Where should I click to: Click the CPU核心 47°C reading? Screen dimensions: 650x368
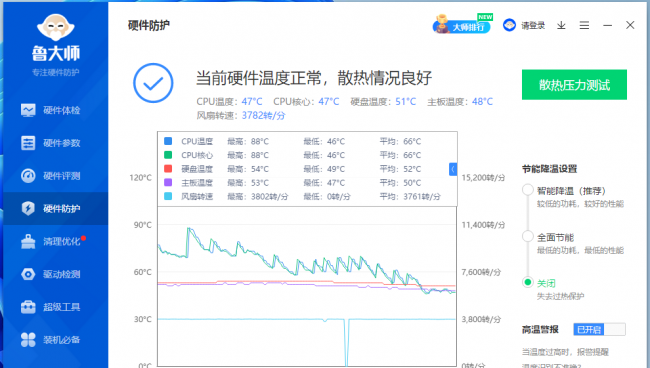306,102
